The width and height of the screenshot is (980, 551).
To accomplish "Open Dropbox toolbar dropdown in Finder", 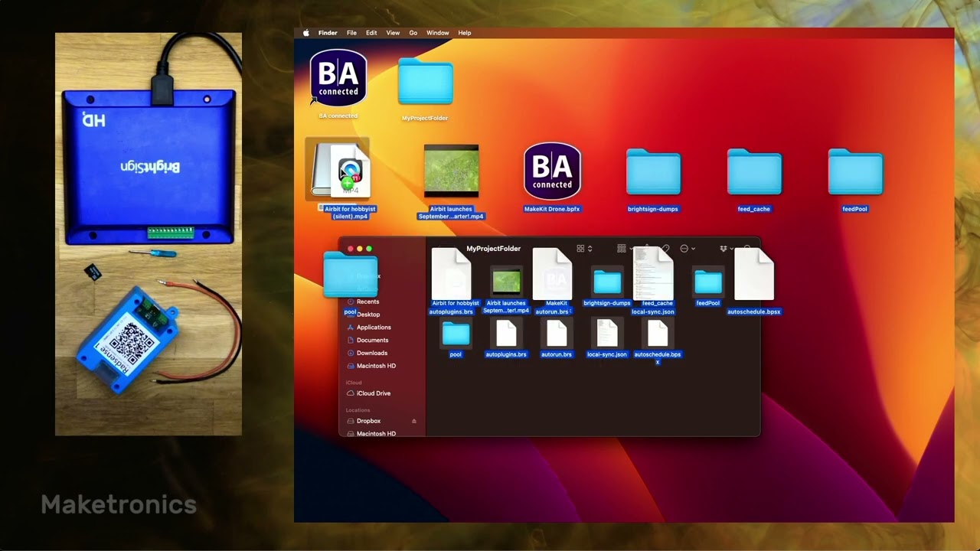I will [726, 249].
